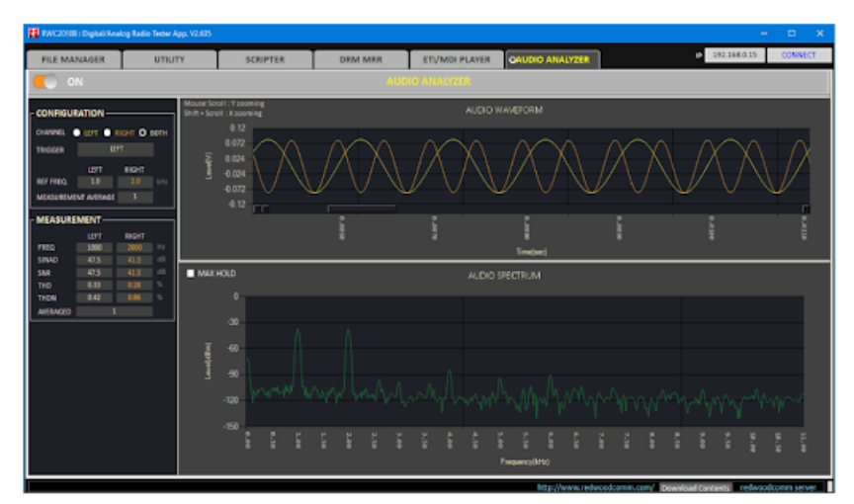Open the FILE MANAGER tab

(x=73, y=59)
